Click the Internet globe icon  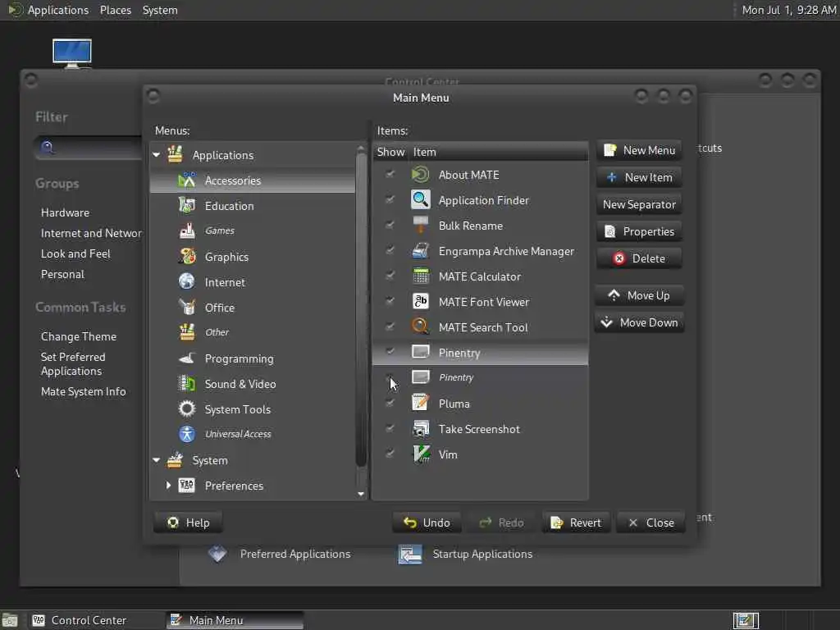point(186,282)
